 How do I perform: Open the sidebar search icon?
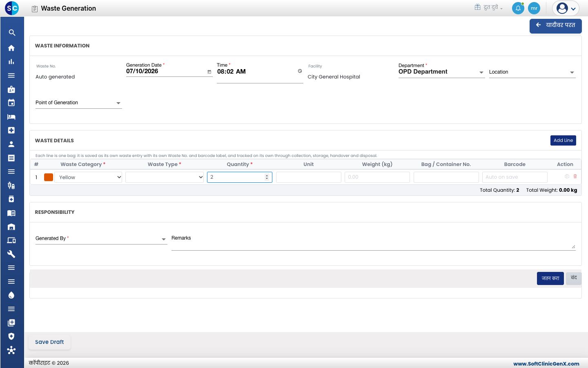pyautogui.click(x=12, y=33)
